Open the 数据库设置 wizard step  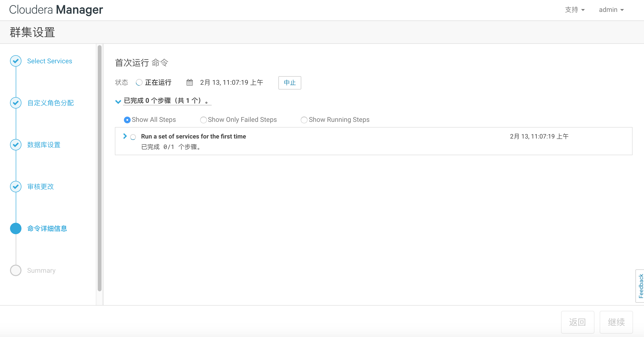tap(44, 145)
